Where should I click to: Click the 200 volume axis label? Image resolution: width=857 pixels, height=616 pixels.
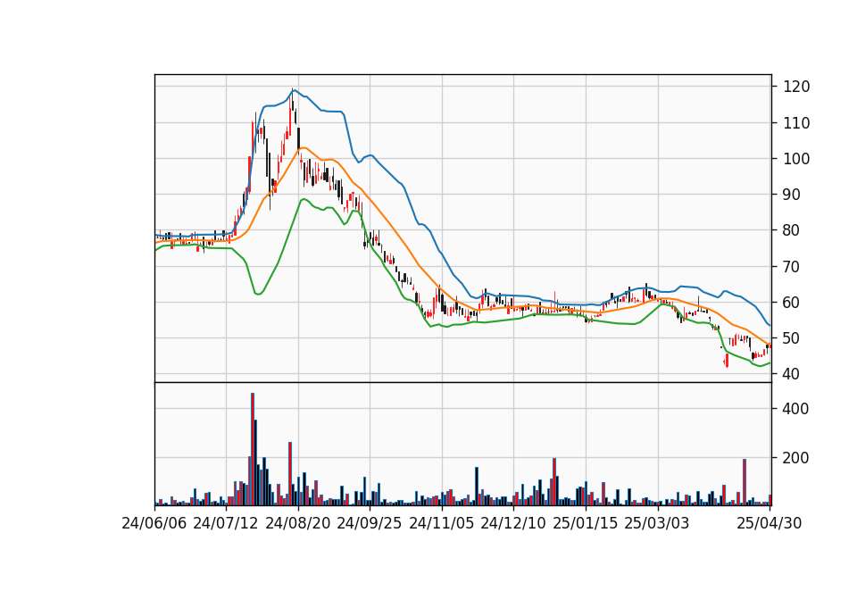pyautogui.click(x=795, y=458)
